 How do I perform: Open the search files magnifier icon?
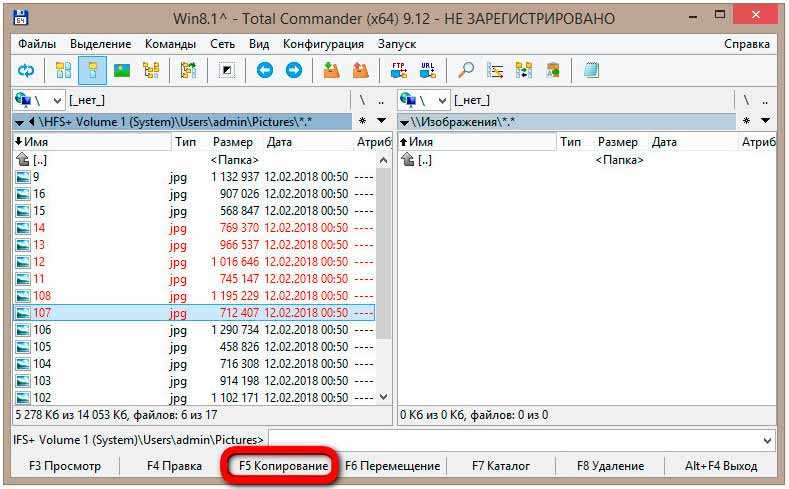[466, 70]
